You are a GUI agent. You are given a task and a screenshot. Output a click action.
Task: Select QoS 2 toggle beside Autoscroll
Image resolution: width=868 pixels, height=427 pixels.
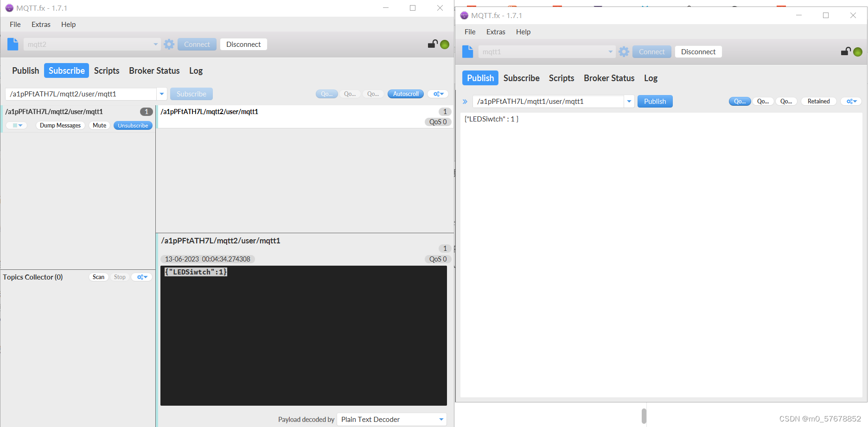coord(373,94)
